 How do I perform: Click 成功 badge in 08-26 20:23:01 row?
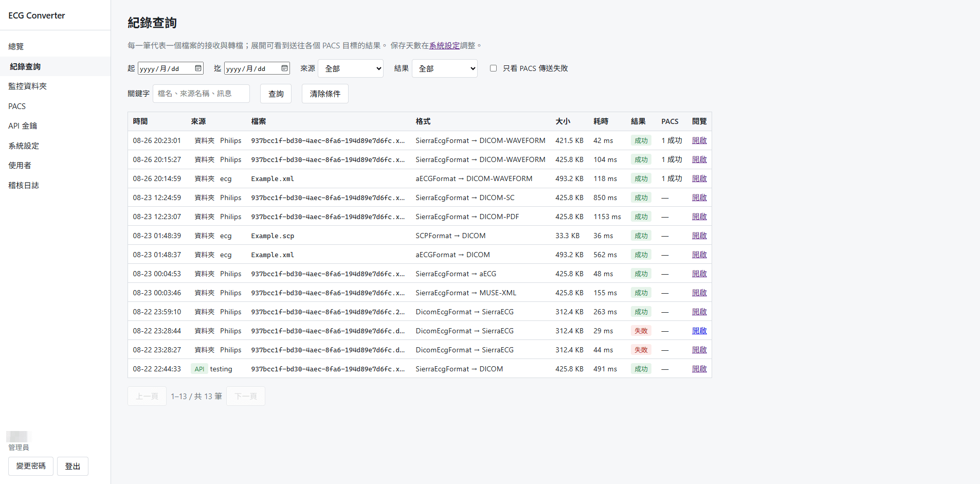pos(641,140)
